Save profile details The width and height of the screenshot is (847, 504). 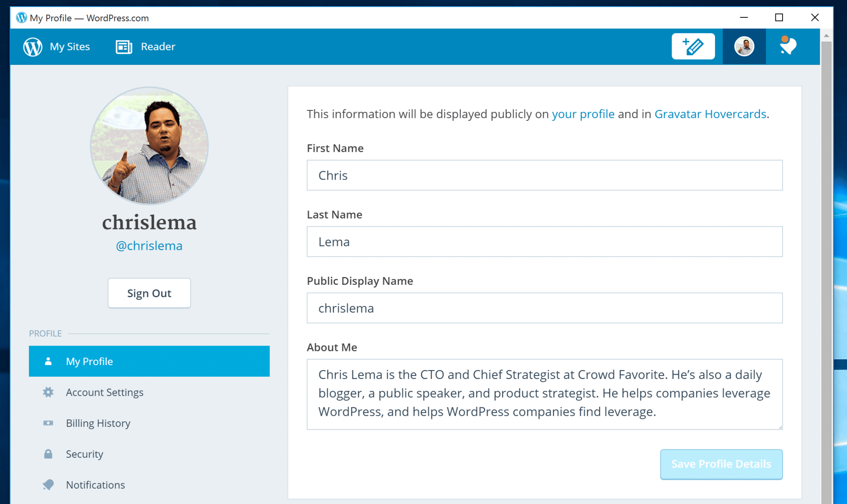point(721,464)
